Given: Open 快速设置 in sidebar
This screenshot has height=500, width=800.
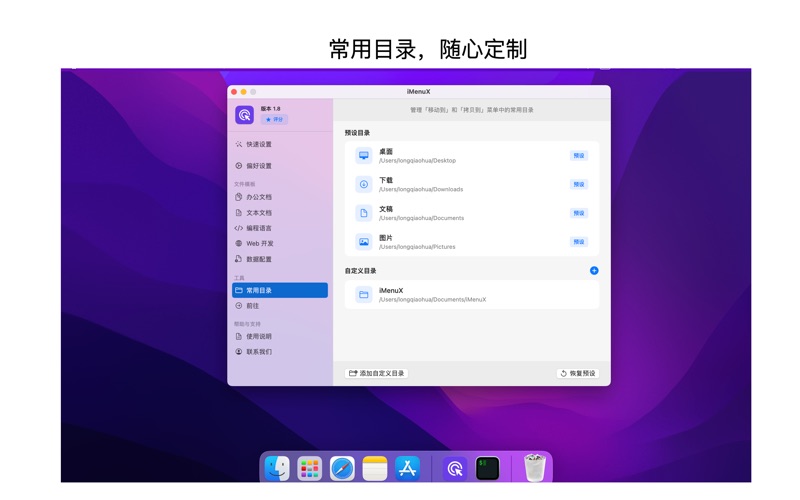Looking at the screenshot, I should 280,144.
